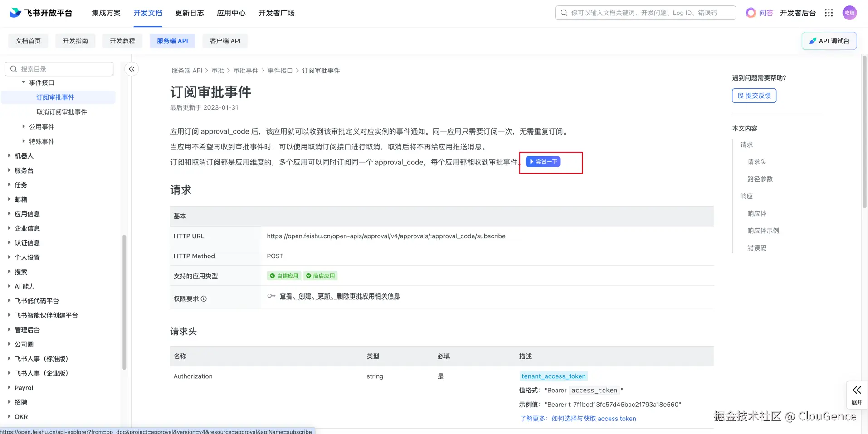868x434 pixels.
Task: Open the 如何选择与获取 access token link
Action: 594,419
